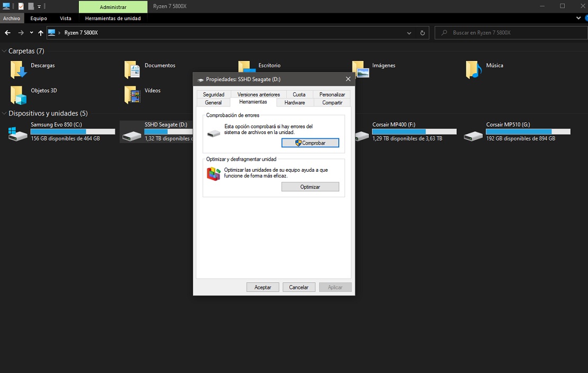Screen dimensions: 588x373
Task: Click the refresh icon in address bar
Action: [422, 33]
